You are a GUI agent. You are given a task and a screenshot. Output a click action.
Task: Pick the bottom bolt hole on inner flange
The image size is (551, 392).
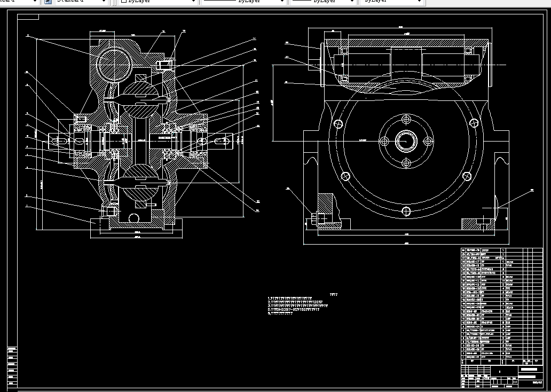(x=406, y=163)
